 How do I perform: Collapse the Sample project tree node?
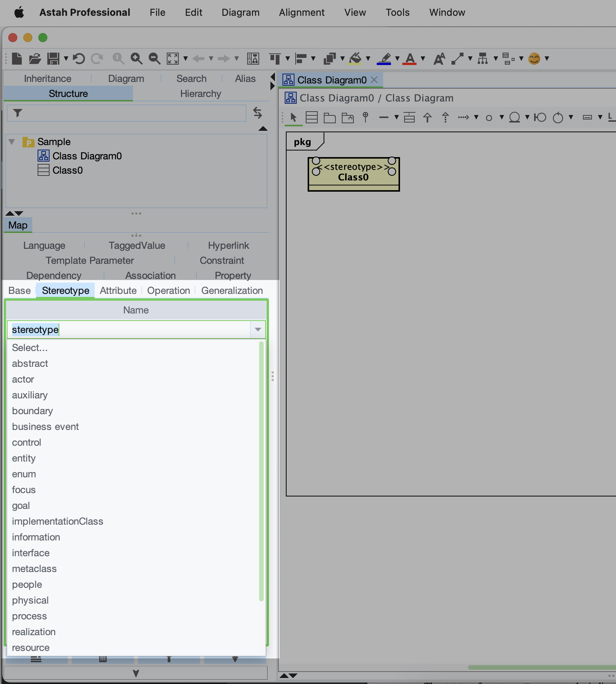click(x=12, y=142)
